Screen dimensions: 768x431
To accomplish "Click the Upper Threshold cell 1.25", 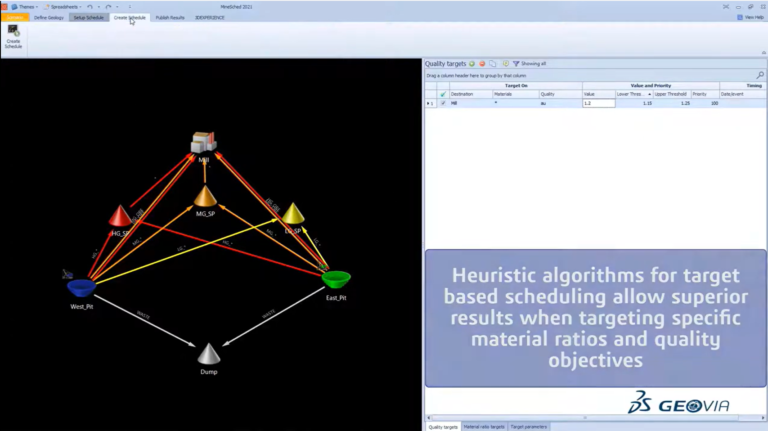I will coord(672,103).
